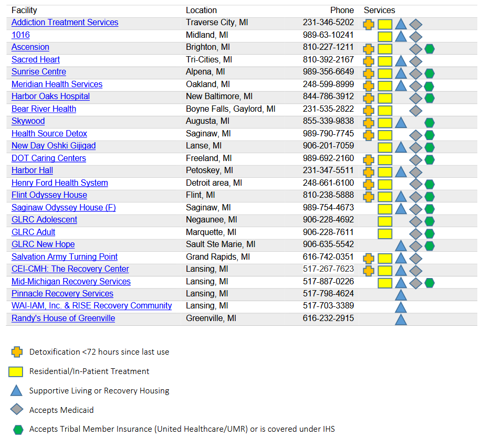The height and width of the screenshot is (448, 482).
Task: Click the yellow rectangle for Health Source Detox
Action: tap(385, 135)
